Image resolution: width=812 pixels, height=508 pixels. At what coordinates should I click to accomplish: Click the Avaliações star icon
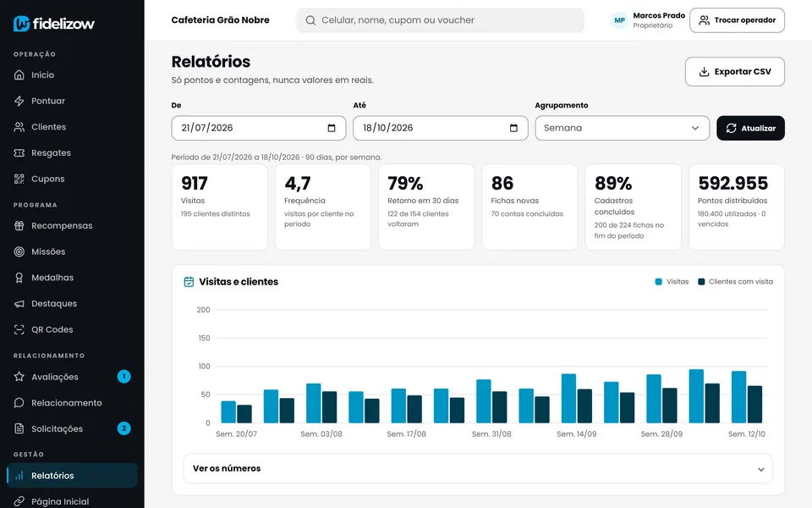click(19, 376)
